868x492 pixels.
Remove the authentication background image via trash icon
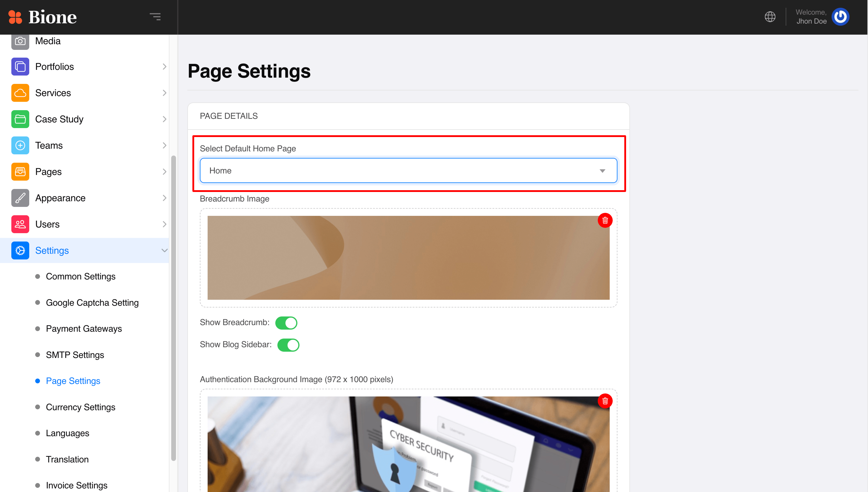[x=605, y=401]
